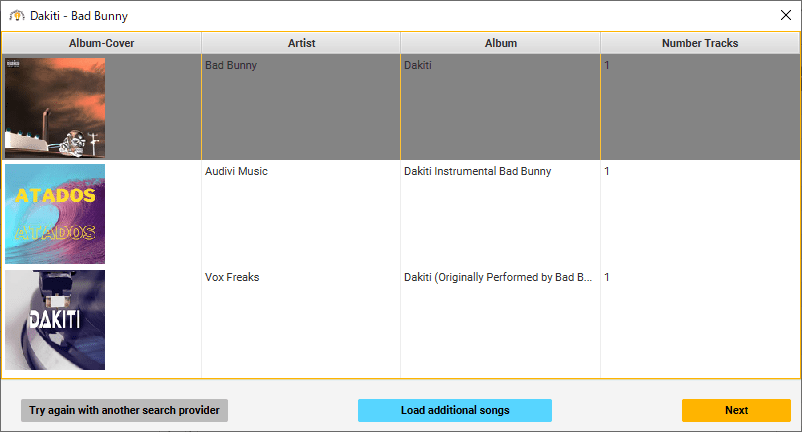This screenshot has height=432, width=802.
Task: Click track count in Bad Bunny row
Action: (x=700, y=107)
